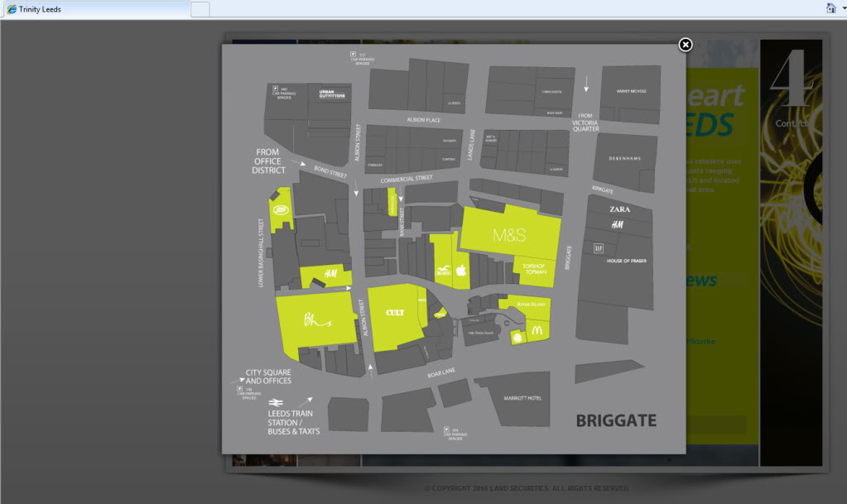Image resolution: width=847 pixels, height=504 pixels.
Task: Click the H&M logo in the green unit
Action: point(330,273)
